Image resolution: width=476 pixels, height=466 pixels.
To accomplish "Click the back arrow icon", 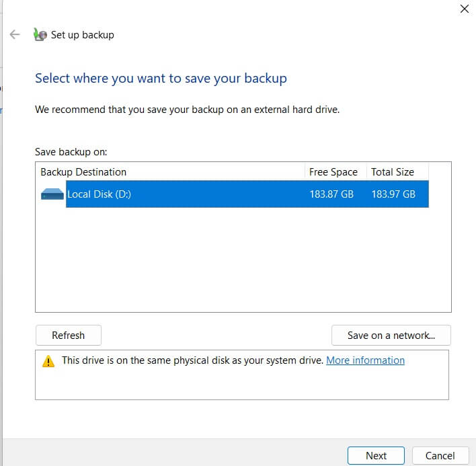I will [x=15, y=34].
